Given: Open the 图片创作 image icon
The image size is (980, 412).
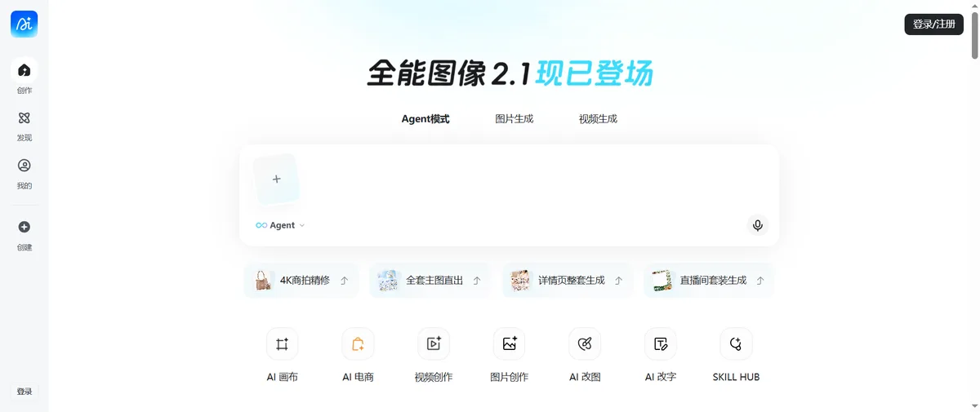Looking at the screenshot, I should tap(510, 344).
